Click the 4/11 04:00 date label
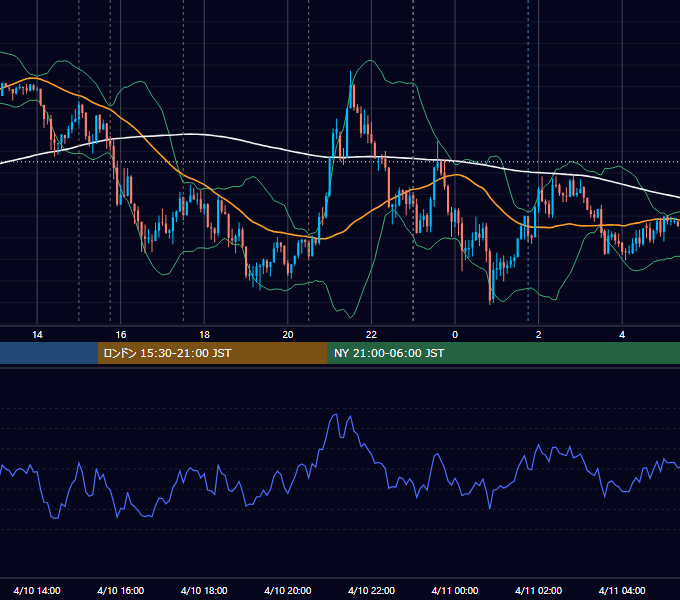Viewport: 680px width, 600px height. 622,590
